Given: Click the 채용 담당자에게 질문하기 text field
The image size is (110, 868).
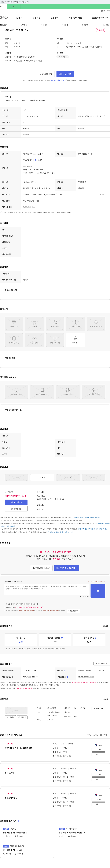Looking at the screenshot, I should pos(47,590).
